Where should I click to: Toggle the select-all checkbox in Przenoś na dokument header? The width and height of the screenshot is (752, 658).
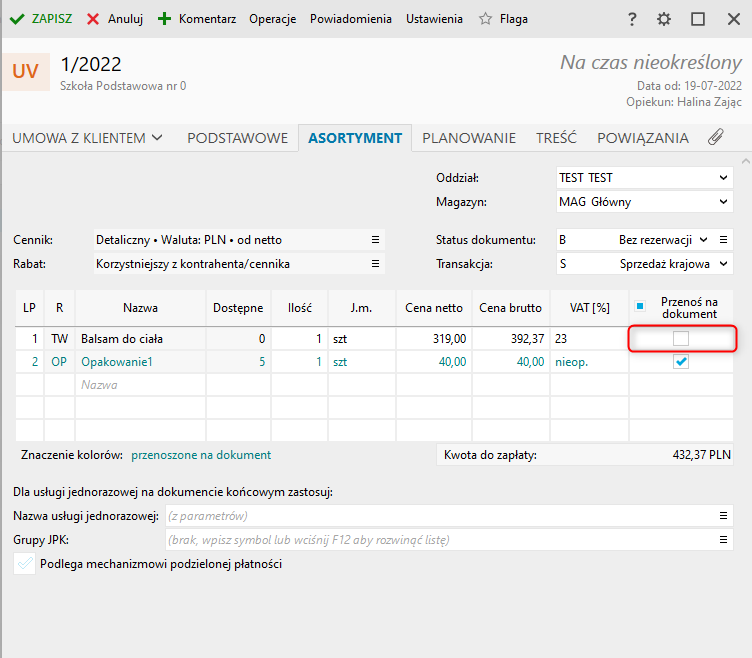pyautogui.click(x=640, y=306)
